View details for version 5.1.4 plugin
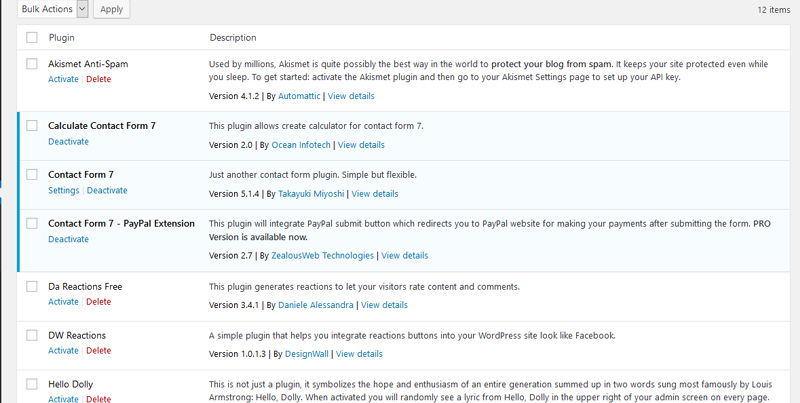 click(375, 194)
